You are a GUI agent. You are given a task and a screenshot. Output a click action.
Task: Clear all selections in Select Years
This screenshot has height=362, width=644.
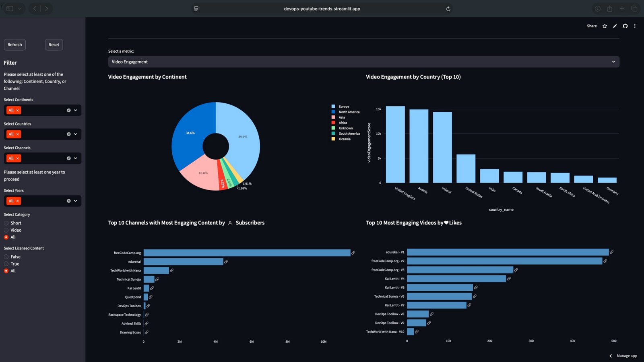pyautogui.click(x=68, y=201)
